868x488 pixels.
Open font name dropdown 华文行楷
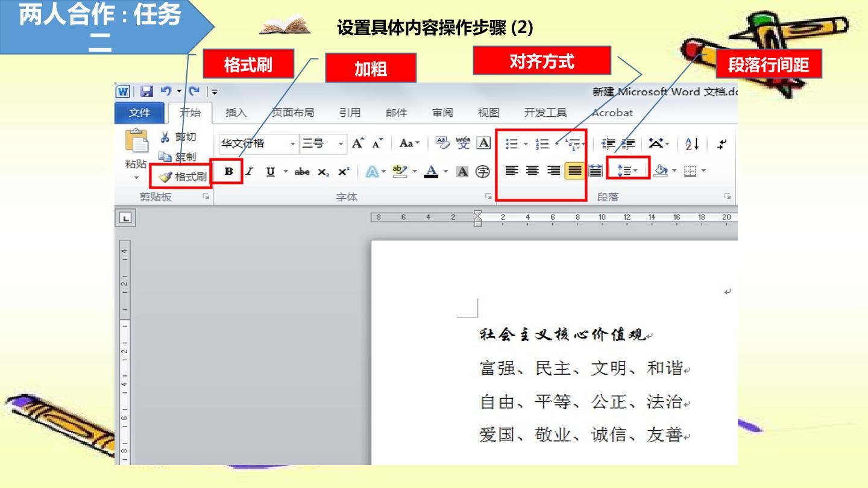(x=259, y=143)
